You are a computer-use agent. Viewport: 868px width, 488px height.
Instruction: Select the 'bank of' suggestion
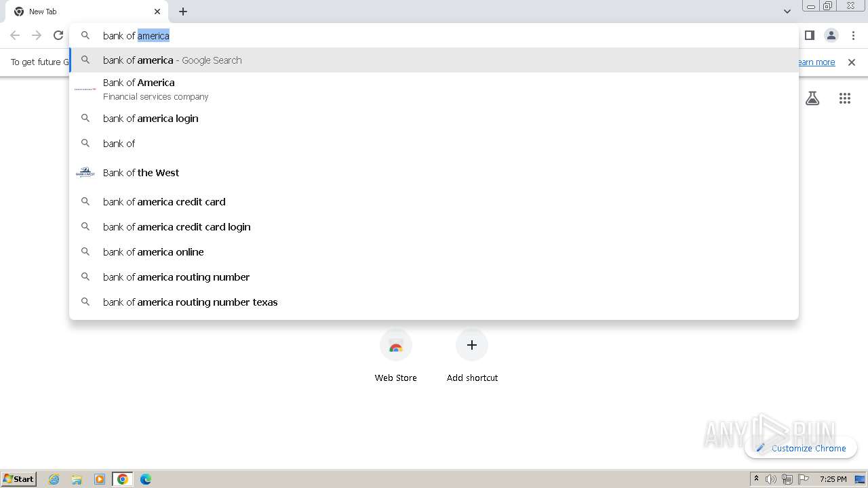point(434,144)
